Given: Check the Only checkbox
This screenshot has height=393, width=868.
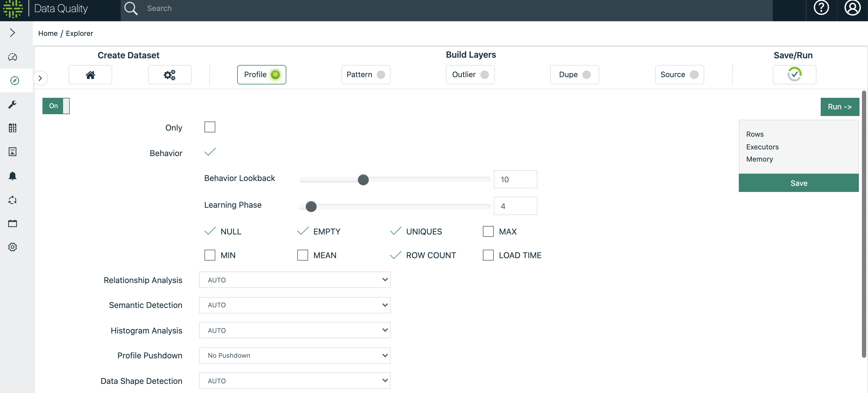Looking at the screenshot, I should [210, 127].
